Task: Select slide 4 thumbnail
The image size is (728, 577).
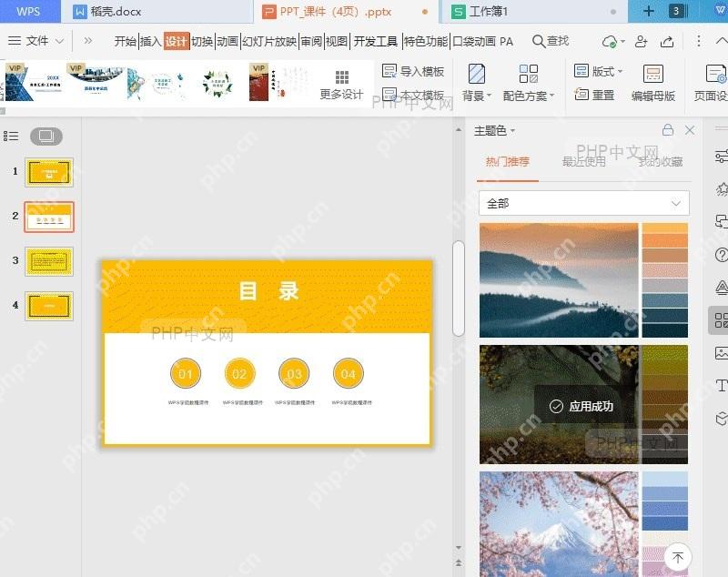Action: click(49, 306)
